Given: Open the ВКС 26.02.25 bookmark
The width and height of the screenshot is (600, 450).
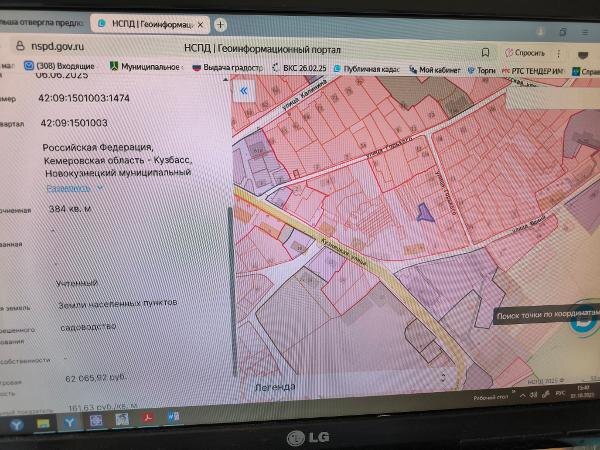Looking at the screenshot, I should tap(299, 68).
